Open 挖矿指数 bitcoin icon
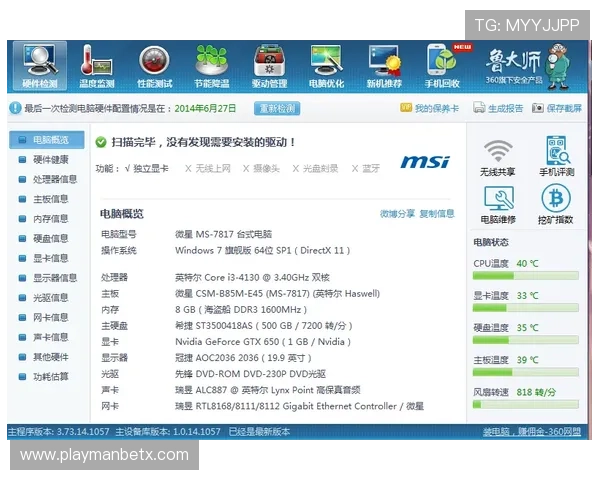The image size is (600, 480). [x=556, y=204]
